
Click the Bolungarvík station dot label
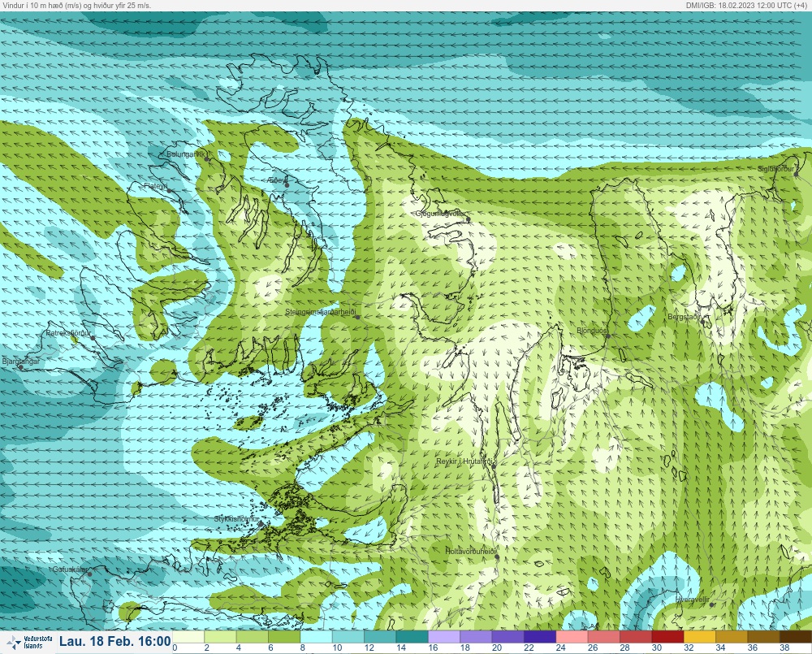(185, 154)
